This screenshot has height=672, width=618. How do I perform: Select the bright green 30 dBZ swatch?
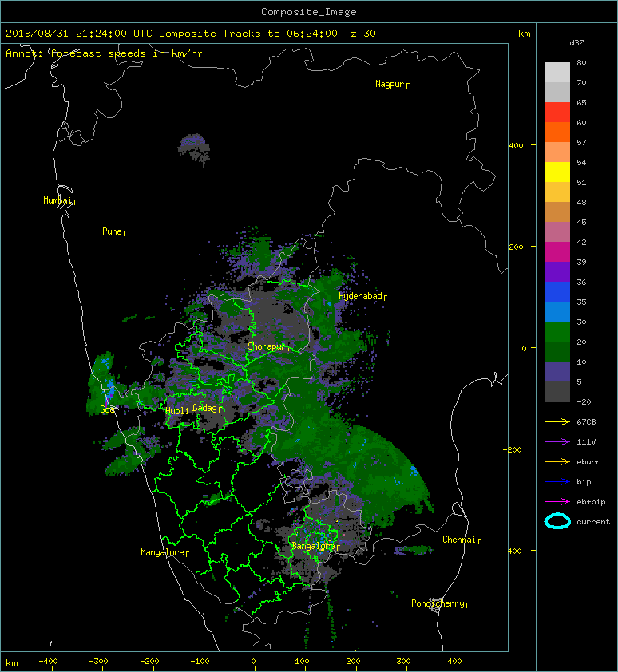pyautogui.click(x=557, y=331)
